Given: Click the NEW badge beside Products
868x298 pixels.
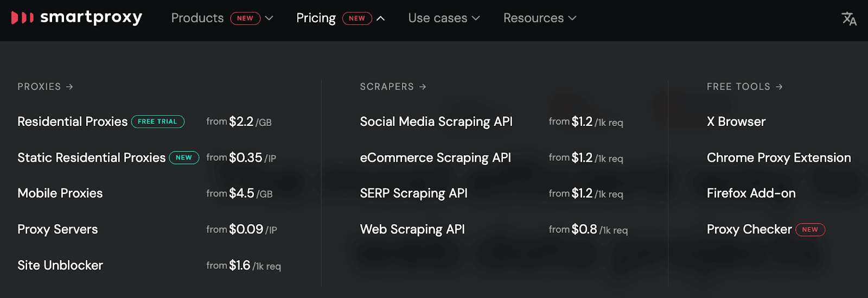Looking at the screenshot, I should (x=245, y=18).
